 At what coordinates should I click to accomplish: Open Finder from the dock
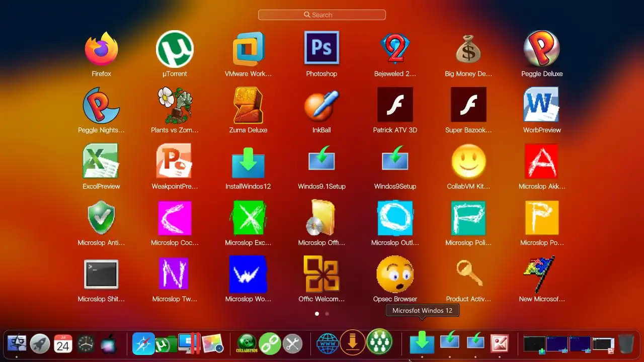point(17,344)
